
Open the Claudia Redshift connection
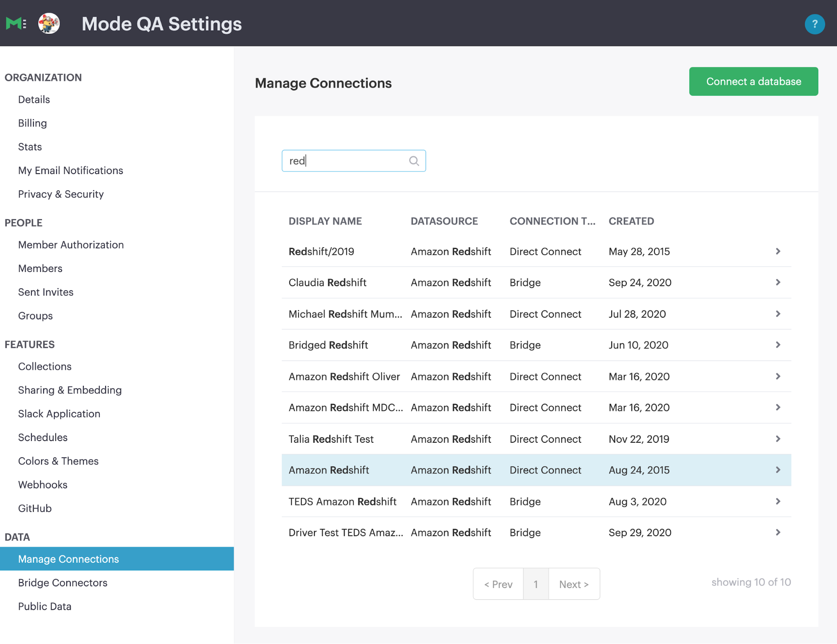point(536,282)
